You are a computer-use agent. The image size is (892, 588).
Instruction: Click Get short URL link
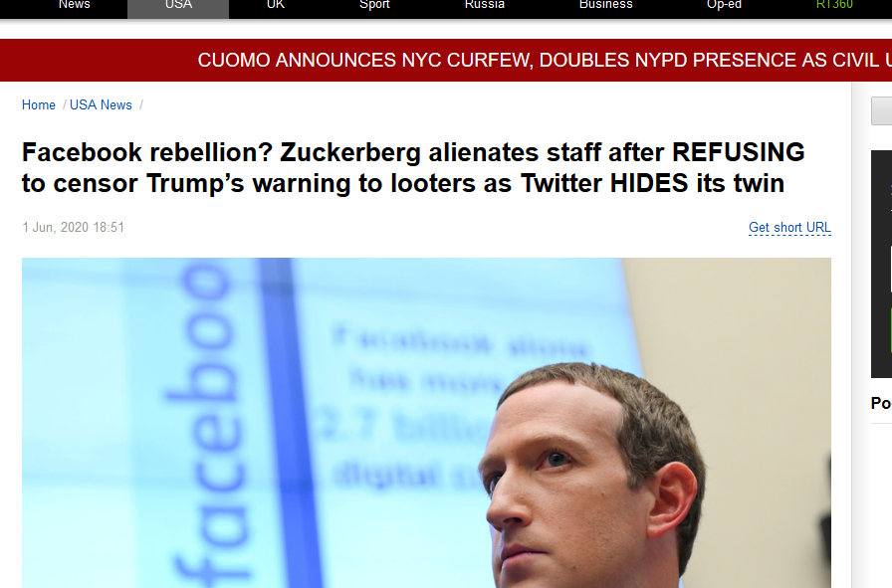click(789, 228)
